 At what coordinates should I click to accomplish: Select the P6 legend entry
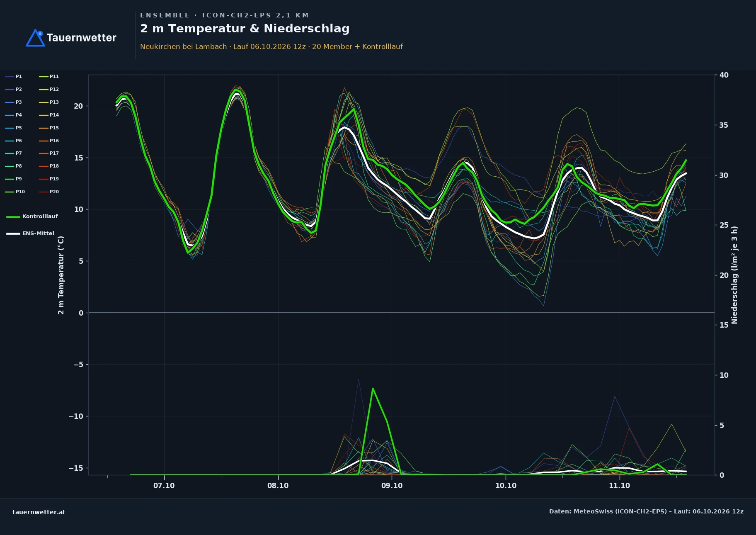pyautogui.click(x=14, y=141)
